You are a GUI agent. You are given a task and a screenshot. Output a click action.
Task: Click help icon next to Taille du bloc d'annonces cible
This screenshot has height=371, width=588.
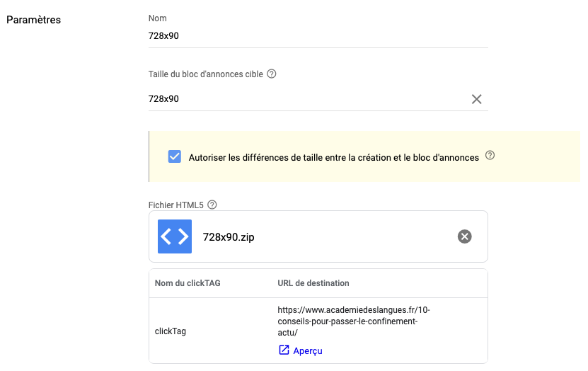coord(272,74)
